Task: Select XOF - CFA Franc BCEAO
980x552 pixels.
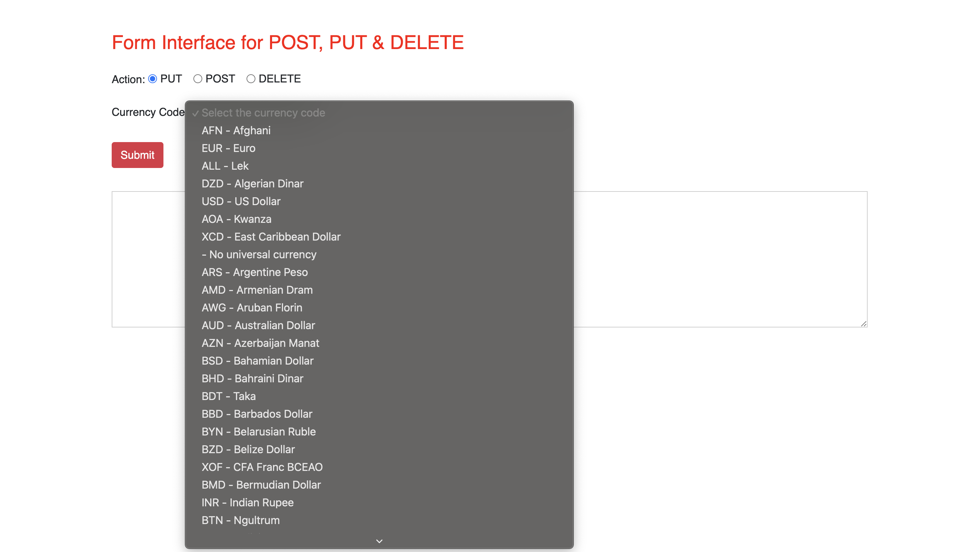Action: click(379, 467)
